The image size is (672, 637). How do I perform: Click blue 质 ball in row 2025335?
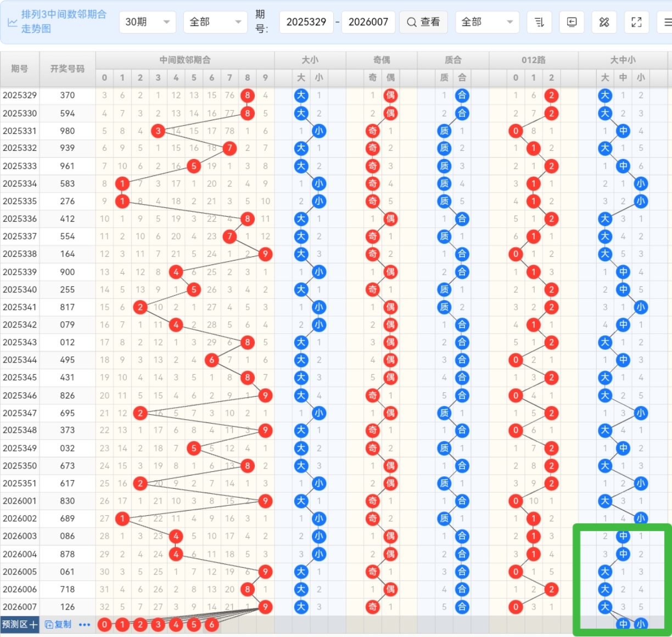(444, 201)
